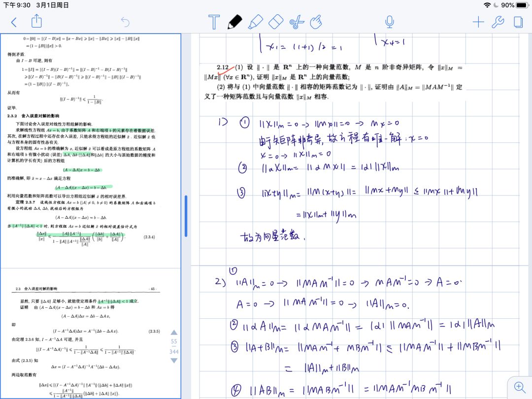532x399 pixels.
Task: Select the Highlighter tool
Action: click(255, 22)
